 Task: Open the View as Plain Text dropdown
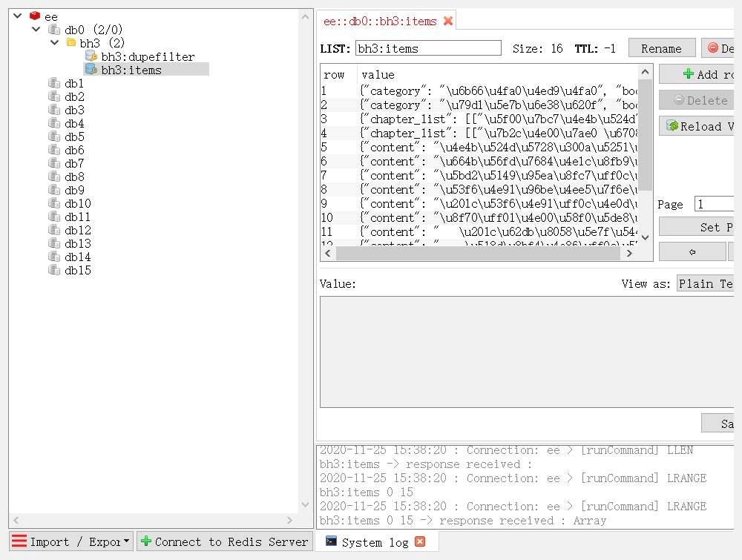pos(705,284)
